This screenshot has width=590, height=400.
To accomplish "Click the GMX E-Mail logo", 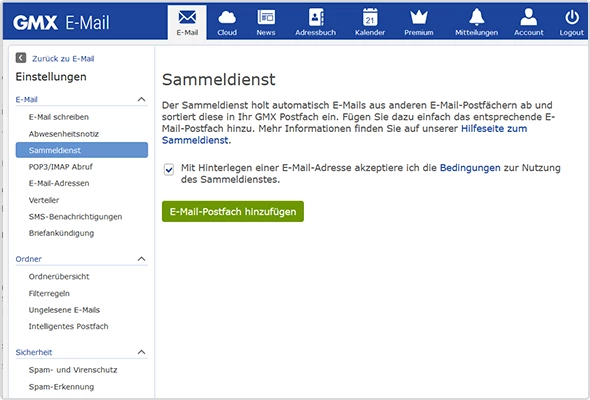I will coord(61,23).
